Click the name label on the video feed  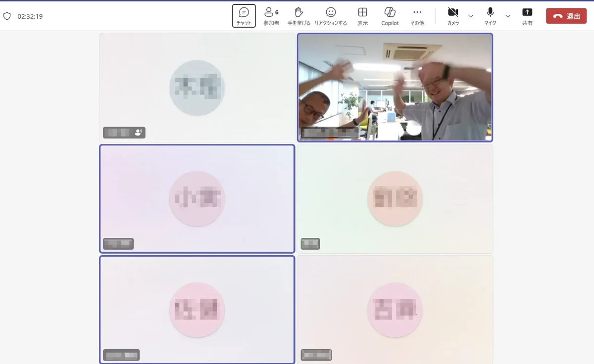330,133
